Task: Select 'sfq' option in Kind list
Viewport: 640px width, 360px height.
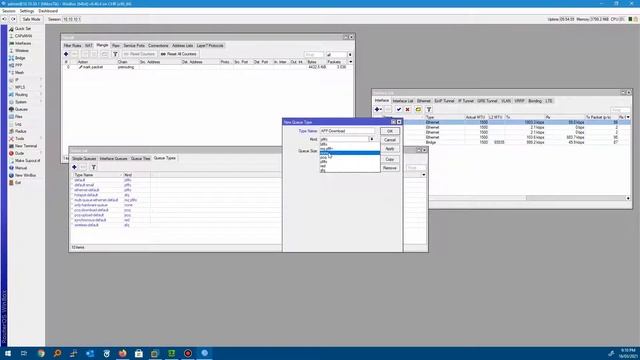Action: tap(349, 171)
